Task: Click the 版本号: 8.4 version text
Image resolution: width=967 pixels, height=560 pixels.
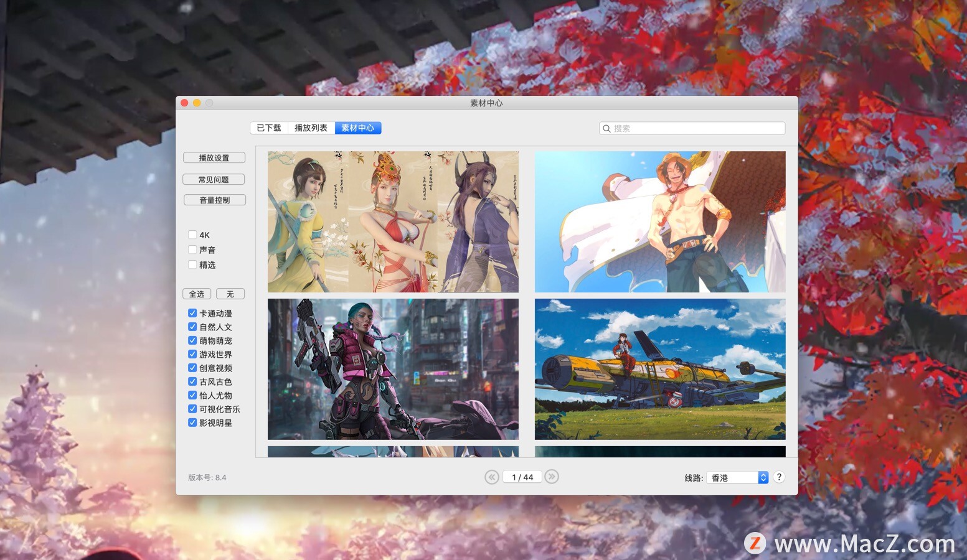Action: [x=207, y=478]
